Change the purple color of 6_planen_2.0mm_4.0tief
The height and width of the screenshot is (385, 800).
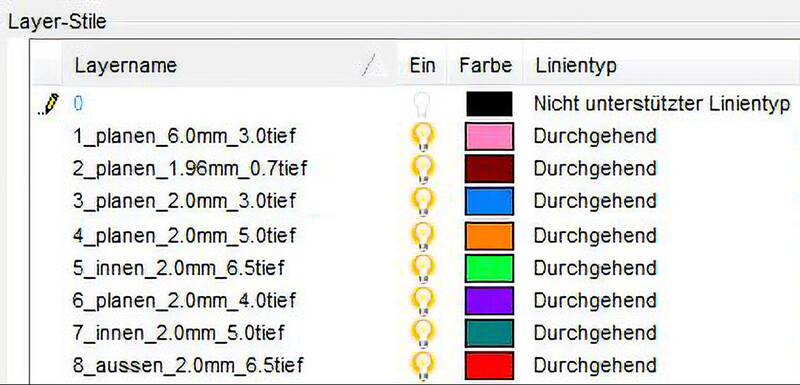click(489, 301)
